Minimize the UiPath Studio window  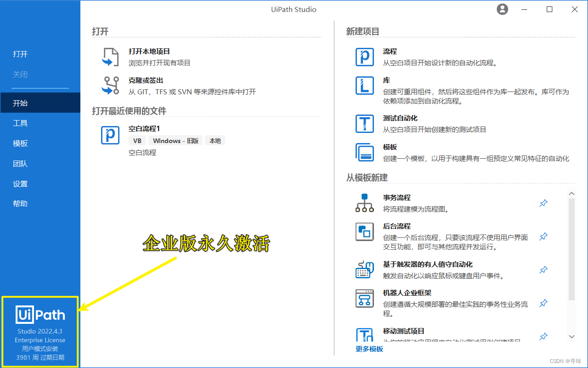tap(524, 9)
